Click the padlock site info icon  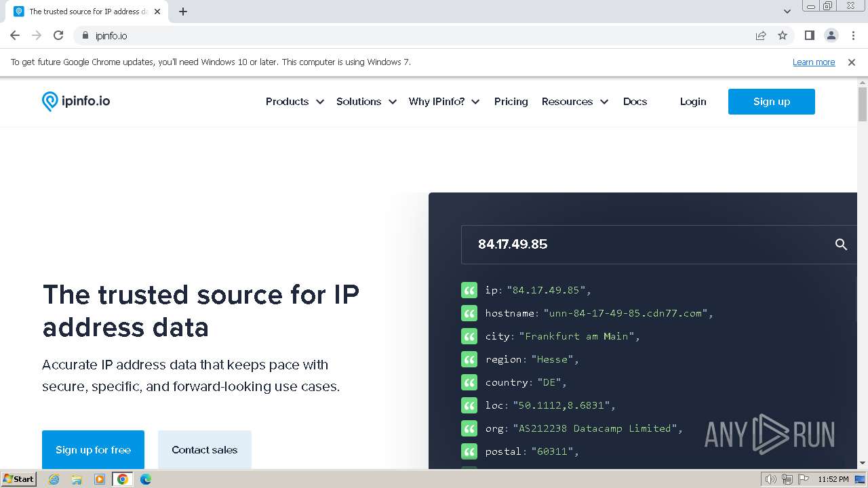pyautogui.click(x=85, y=36)
